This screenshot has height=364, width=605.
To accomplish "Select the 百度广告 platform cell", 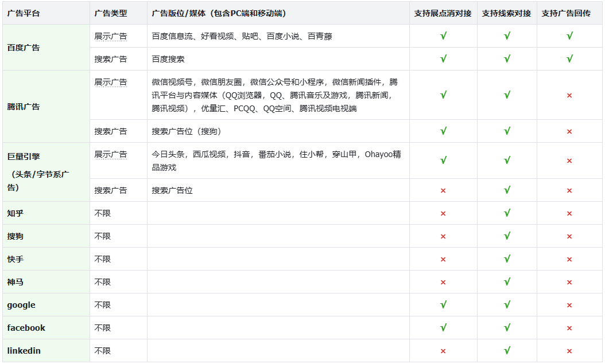I will pyautogui.click(x=46, y=48).
